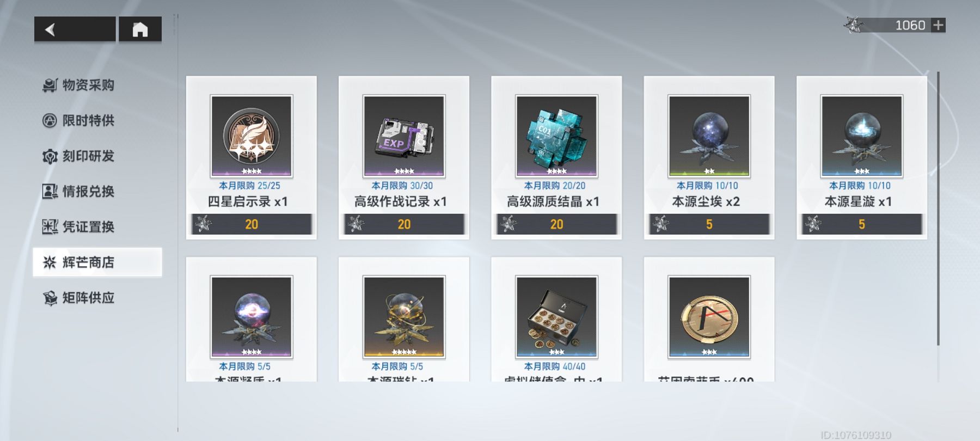Pick the 高级源质结晶 crystal icon
Image resolution: width=980 pixels, height=441 pixels.
(556, 136)
